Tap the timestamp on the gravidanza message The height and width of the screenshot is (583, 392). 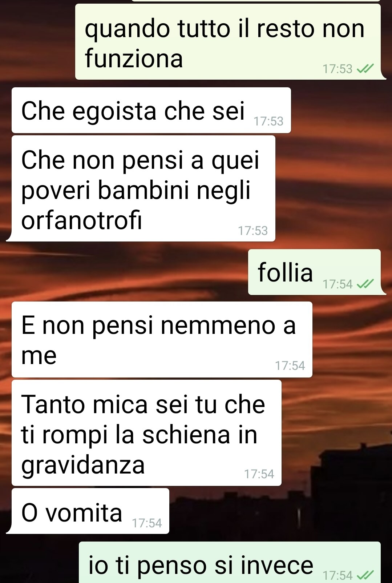[x=259, y=474]
